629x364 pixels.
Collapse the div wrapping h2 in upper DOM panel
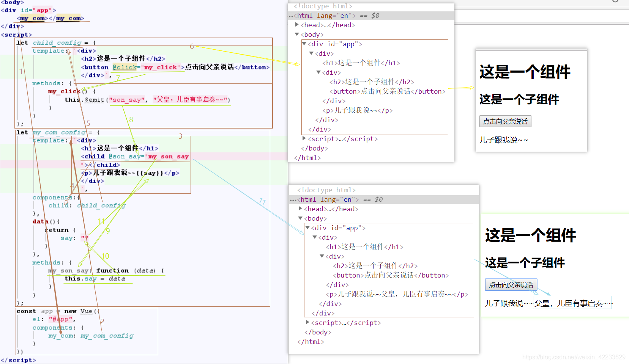pyautogui.click(x=318, y=72)
